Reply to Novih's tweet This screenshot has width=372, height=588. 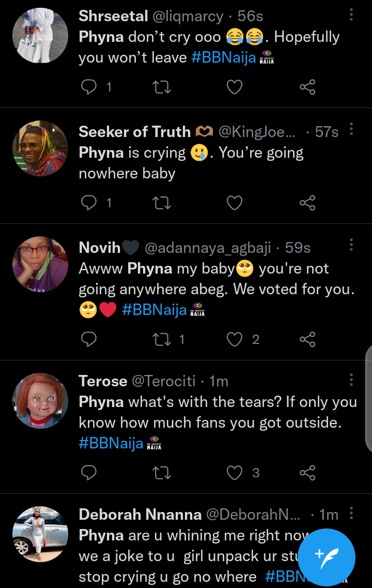pyautogui.click(x=89, y=339)
